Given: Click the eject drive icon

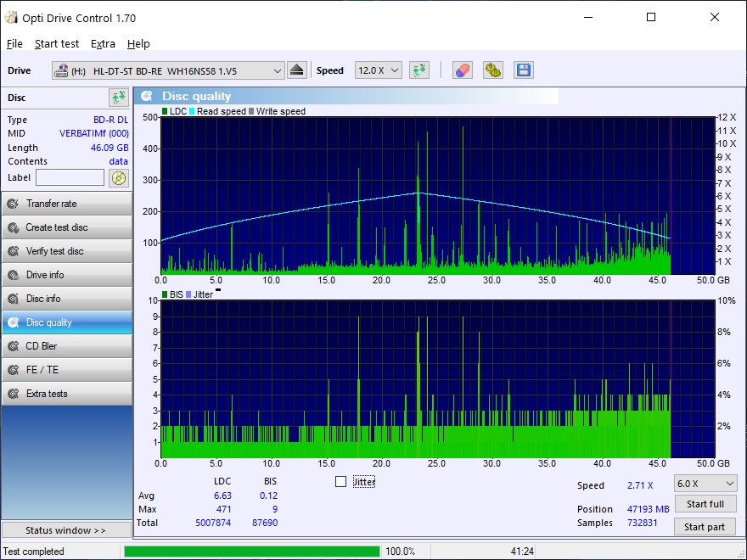Looking at the screenshot, I should click(x=296, y=70).
